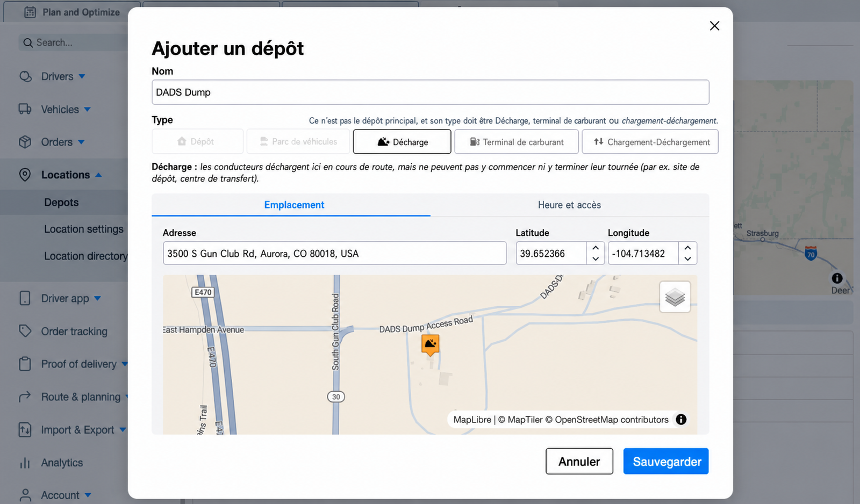
Task: Decrease the latitude with down arrow
Action: tap(596, 259)
